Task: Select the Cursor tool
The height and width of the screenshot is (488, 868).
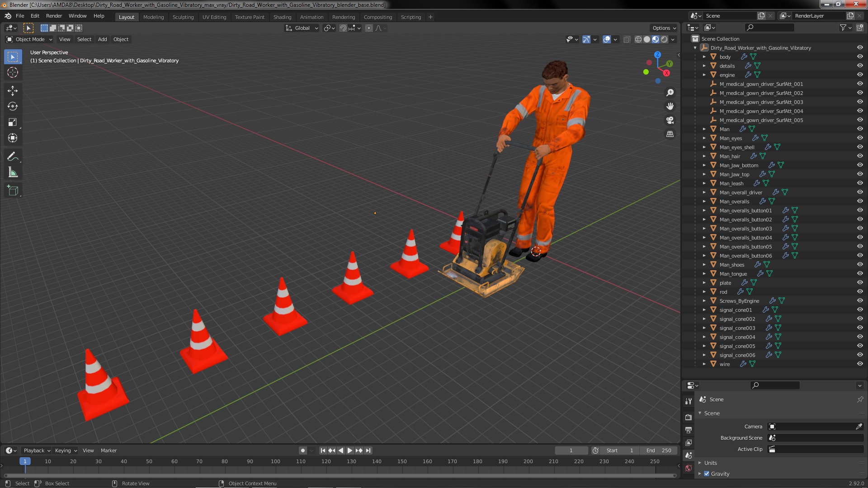Action: 13,72
